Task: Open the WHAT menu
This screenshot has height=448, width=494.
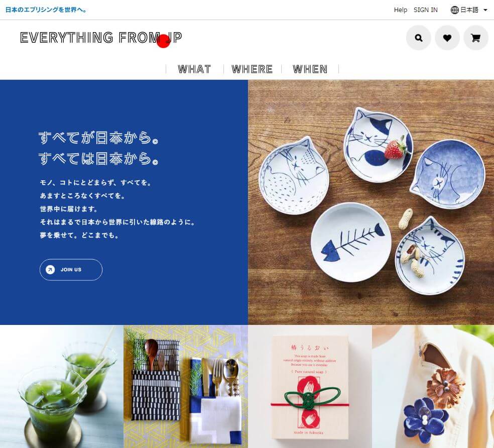Action: 194,69
